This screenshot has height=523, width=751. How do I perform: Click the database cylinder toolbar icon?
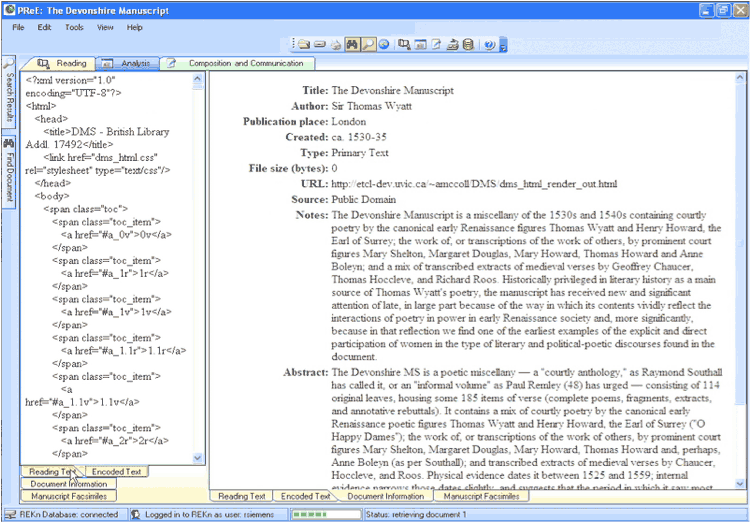coord(468,45)
